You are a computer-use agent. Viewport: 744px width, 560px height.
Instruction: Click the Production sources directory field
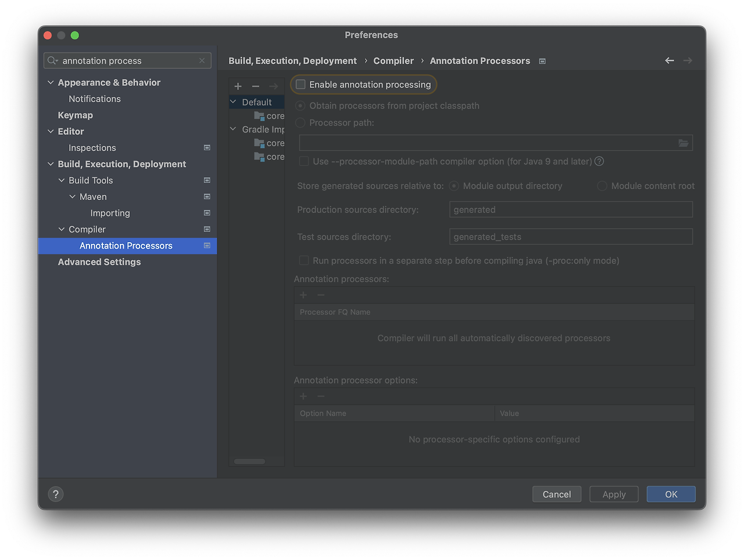571,210
